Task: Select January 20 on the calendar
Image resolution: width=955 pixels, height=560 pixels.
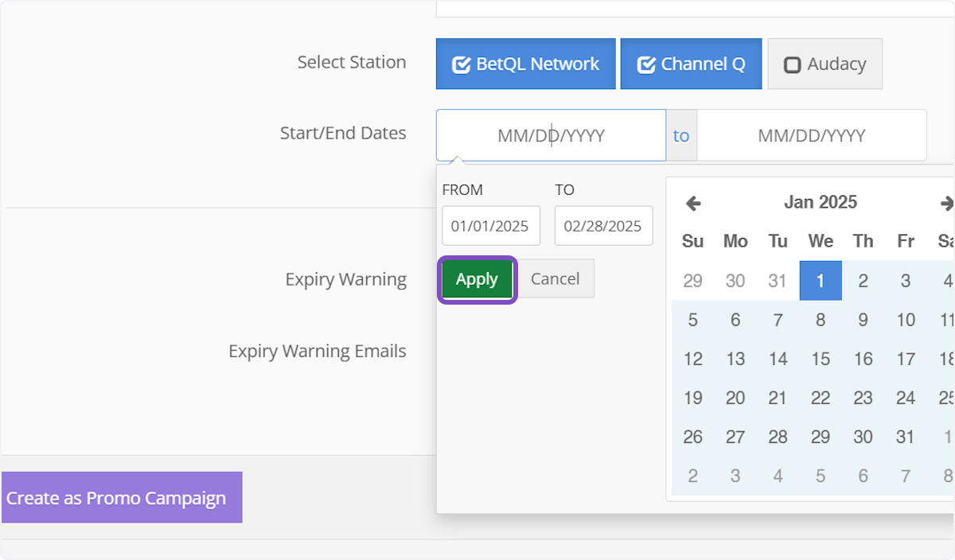Action: click(735, 398)
